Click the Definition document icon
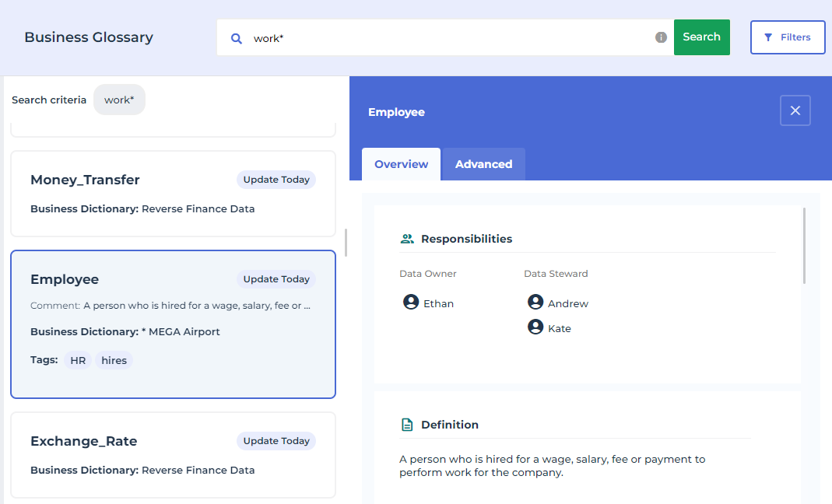The height and width of the screenshot is (504, 832). point(407,425)
